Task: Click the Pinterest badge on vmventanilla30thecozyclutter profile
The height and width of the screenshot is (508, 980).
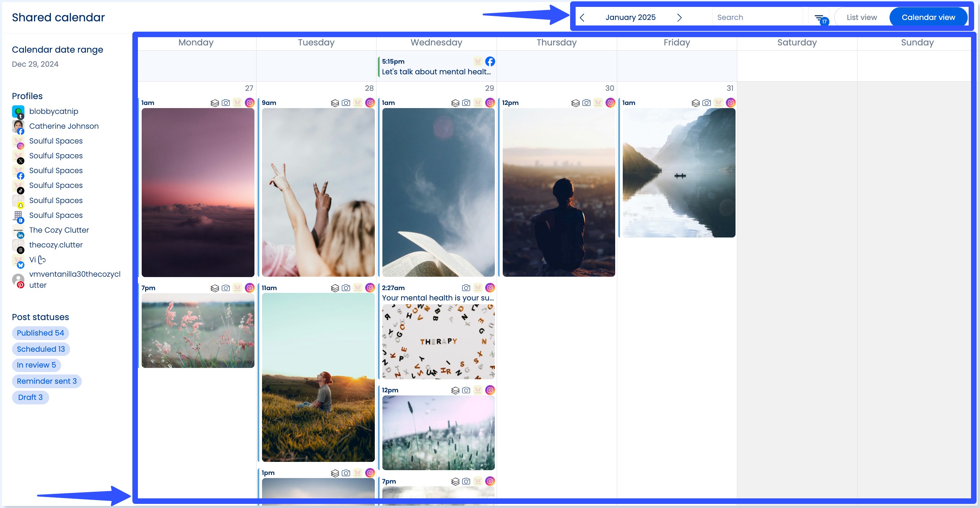Action: coord(21,285)
